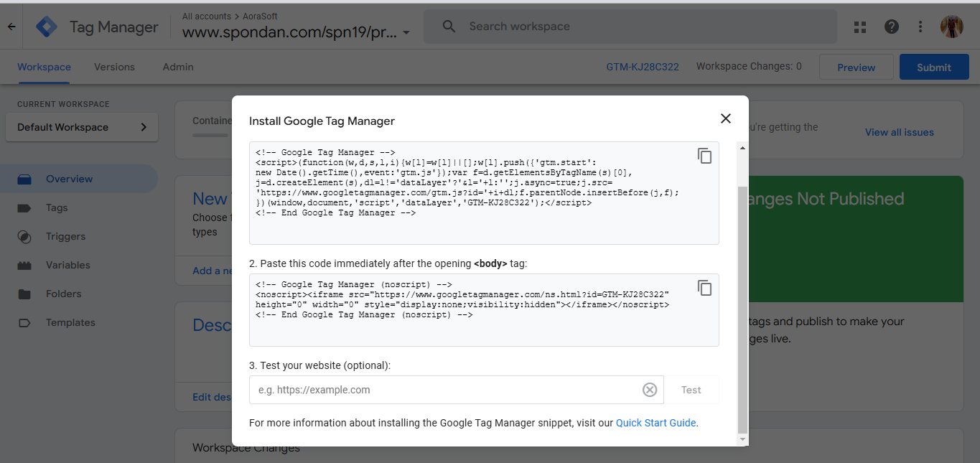Screen dimensions: 980x463
Task: Click the Preview button
Action: tap(857, 67)
